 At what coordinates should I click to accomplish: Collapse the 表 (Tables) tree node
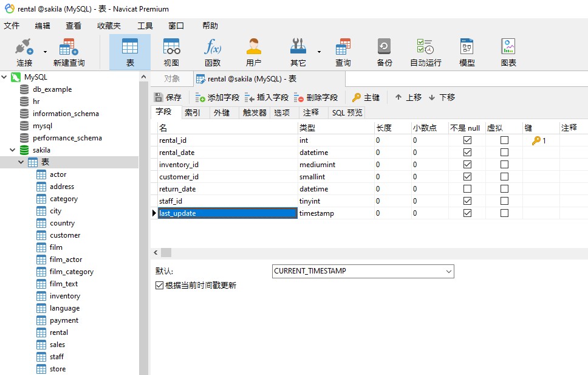click(x=21, y=162)
